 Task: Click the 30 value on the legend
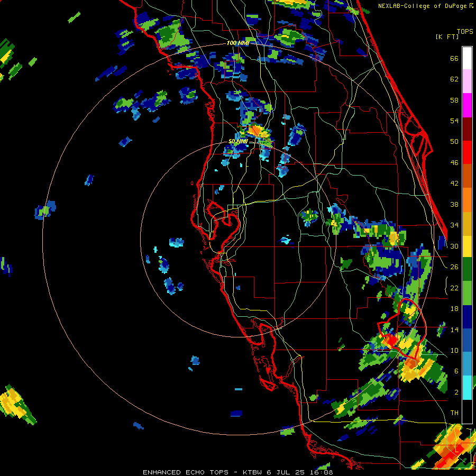pos(454,246)
